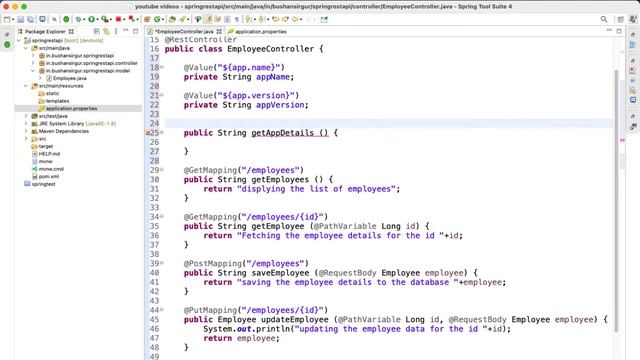Toggle Show Whitespace Characters pilcrow icon
The width and height of the screenshot is (640, 360).
(237, 19)
